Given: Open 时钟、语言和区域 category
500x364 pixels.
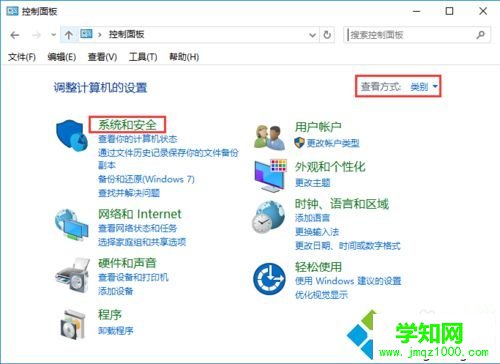Looking at the screenshot, I should pos(342,204).
